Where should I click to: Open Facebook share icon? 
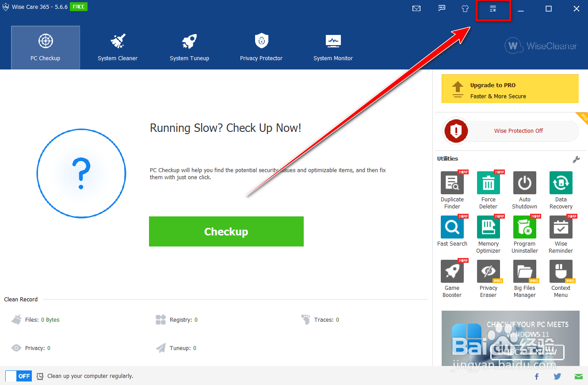coord(537,377)
